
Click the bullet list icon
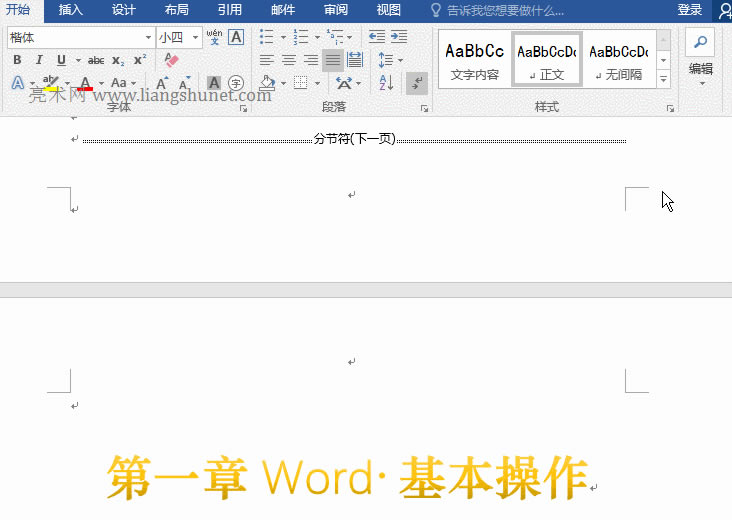[x=266, y=37]
